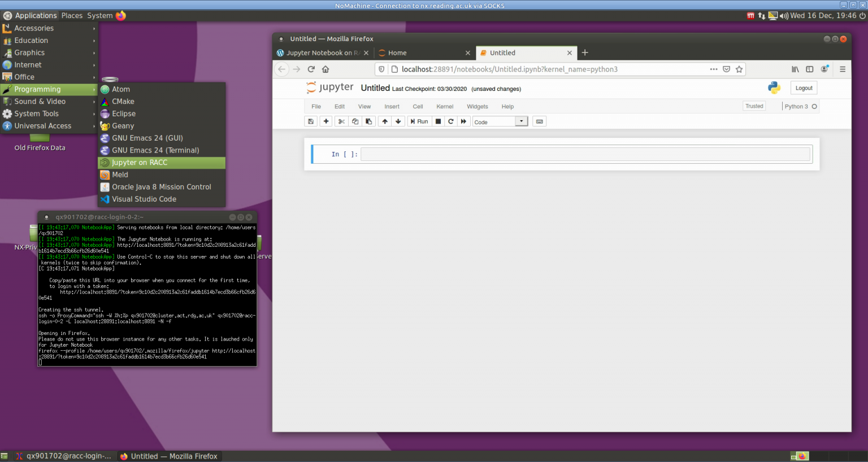
Task: Rename notebook by clicking Untitled title
Action: pyautogui.click(x=375, y=88)
